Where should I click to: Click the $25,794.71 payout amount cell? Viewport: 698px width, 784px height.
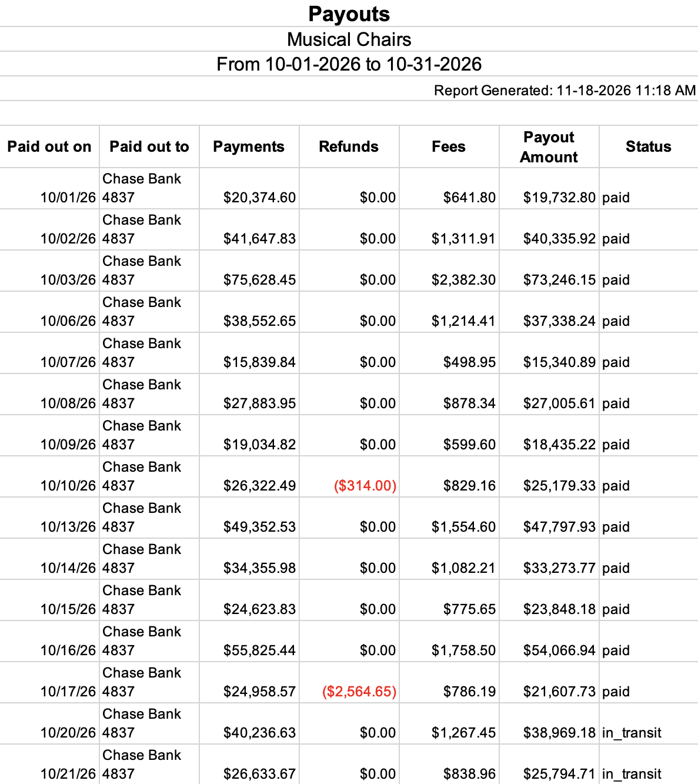(549, 765)
